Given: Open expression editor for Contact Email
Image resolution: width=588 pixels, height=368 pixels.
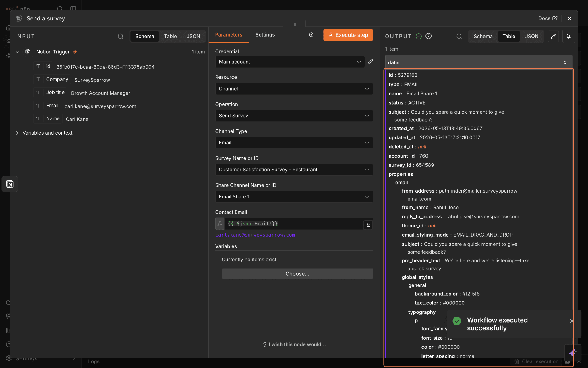Looking at the screenshot, I should pyautogui.click(x=368, y=225).
